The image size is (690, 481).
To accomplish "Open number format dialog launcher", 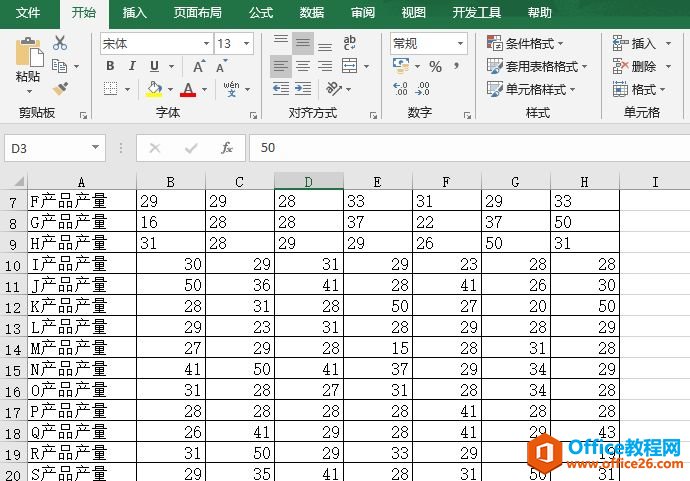I will (x=467, y=115).
